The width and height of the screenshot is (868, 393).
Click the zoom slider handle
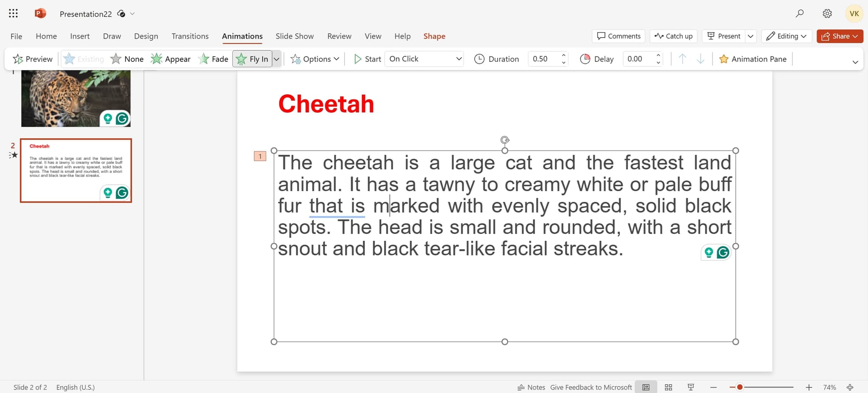(x=740, y=387)
